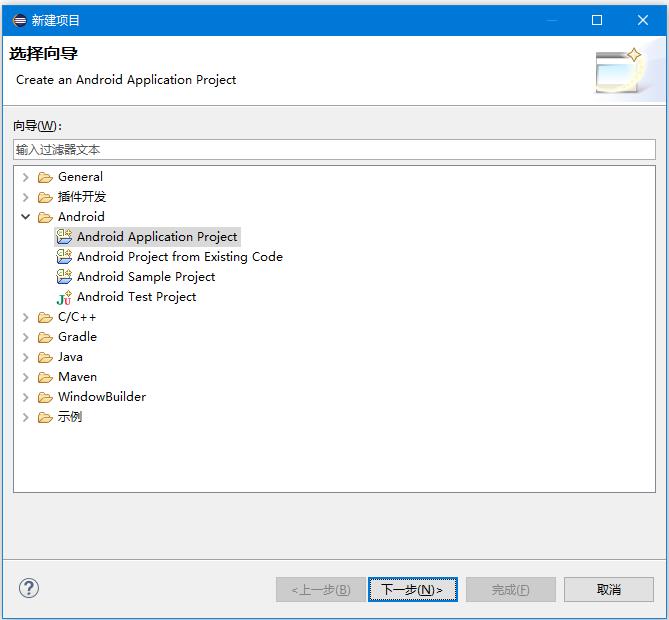Click the Gradle folder icon

click(45, 338)
